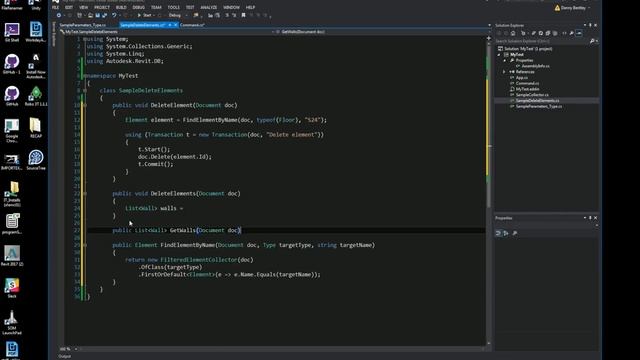Open the PROJECT menu
Image resolution: width=640 pixels, height=360 pixels.
tap(102, 7)
